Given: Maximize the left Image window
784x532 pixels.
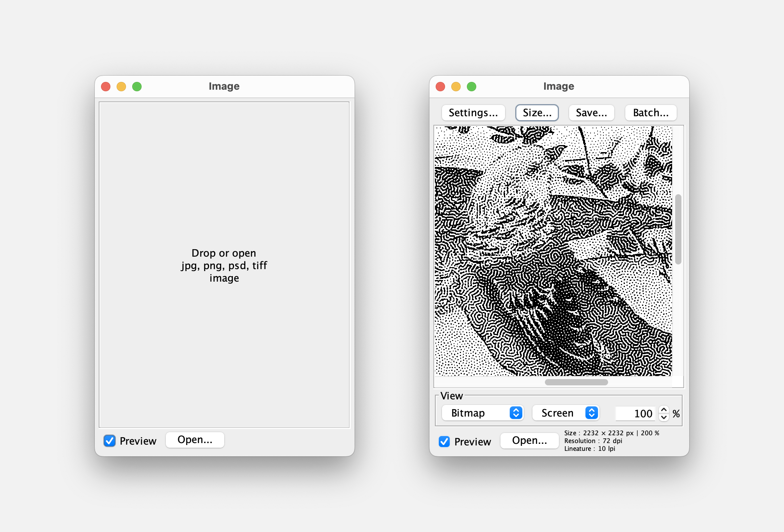Looking at the screenshot, I should tap(137, 87).
